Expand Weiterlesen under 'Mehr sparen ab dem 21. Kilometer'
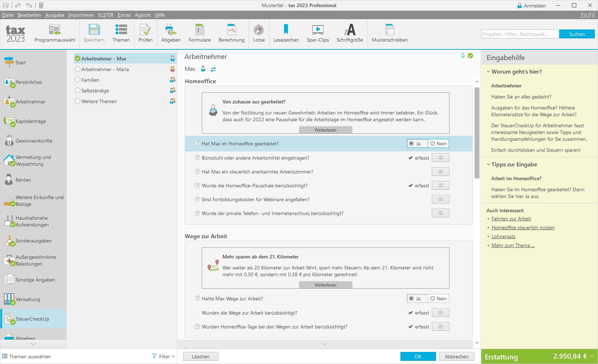This screenshot has width=598, height=364. [x=325, y=285]
